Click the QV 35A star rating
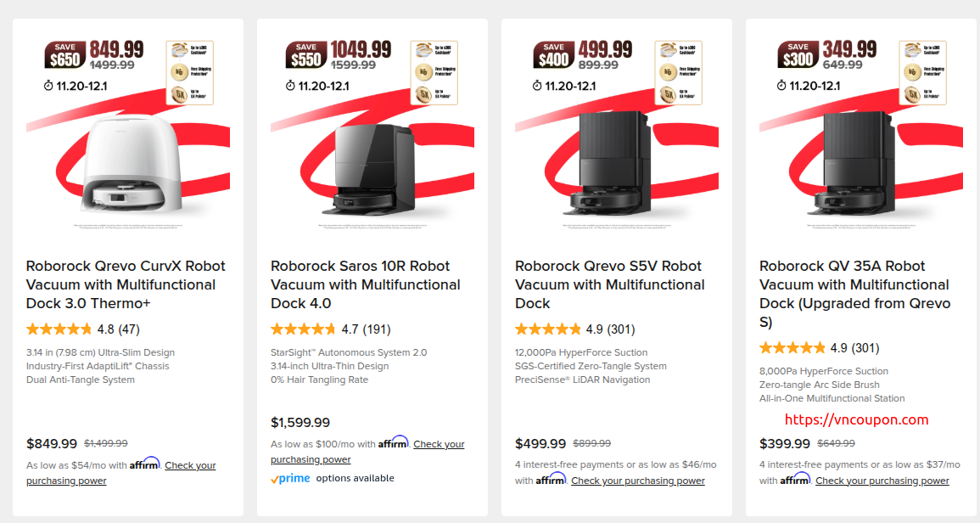Image resolution: width=980 pixels, height=523 pixels. point(792,348)
